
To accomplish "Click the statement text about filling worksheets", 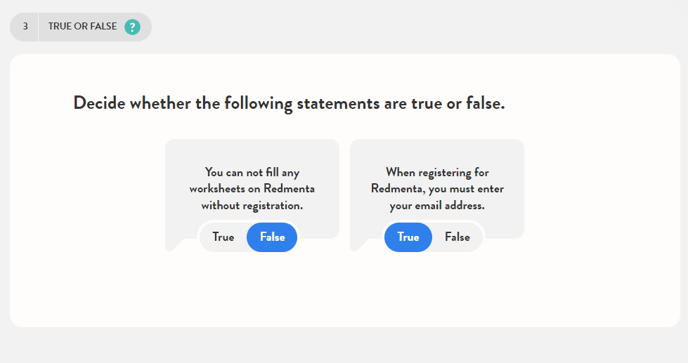I will pyautogui.click(x=252, y=189).
